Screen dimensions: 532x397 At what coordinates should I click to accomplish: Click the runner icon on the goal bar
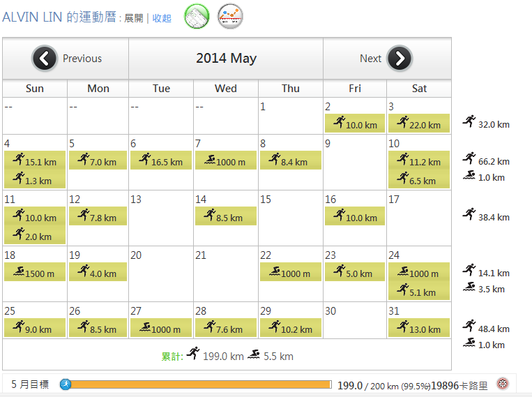[66, 384]
